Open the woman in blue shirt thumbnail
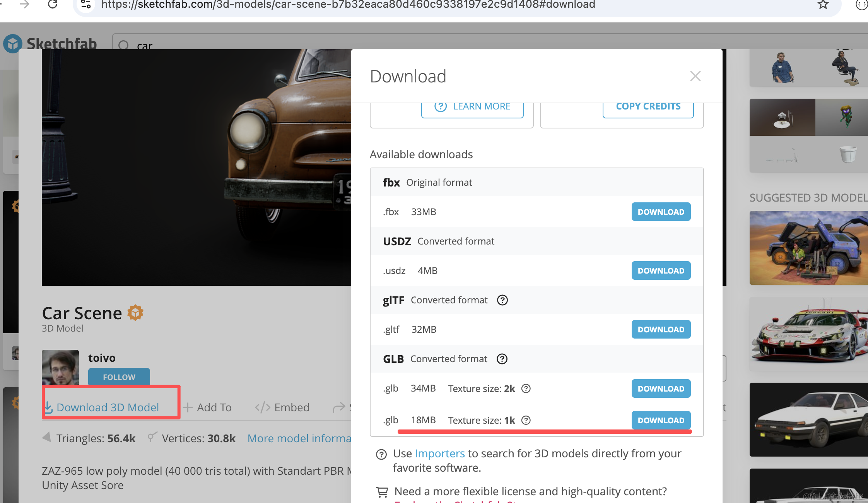 (782, 68)
